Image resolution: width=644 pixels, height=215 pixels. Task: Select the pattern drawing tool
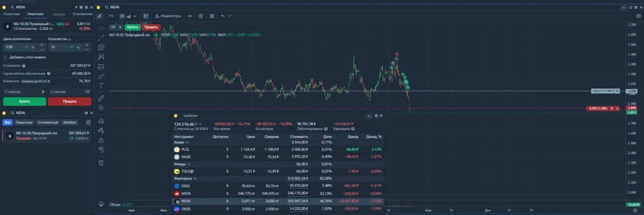coord(101,57)
